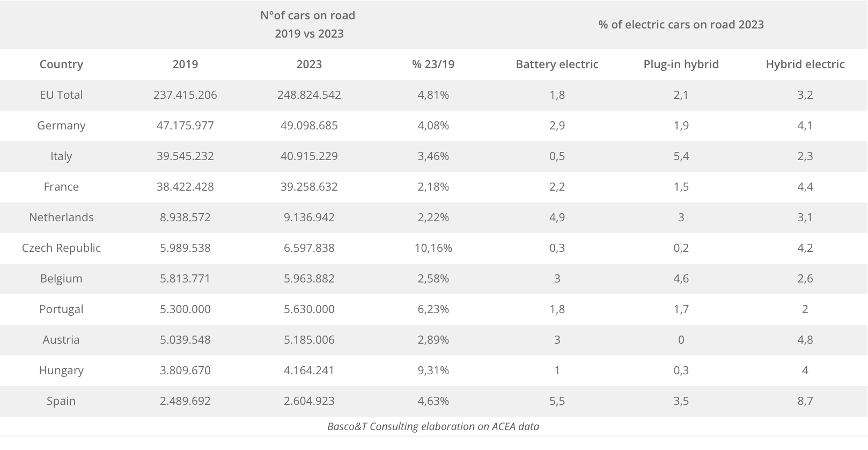The height and width of the screenshot is (450, 868).
Task: Click France's 2023 value 39.258.632
Action: click(x=309, y=187)
